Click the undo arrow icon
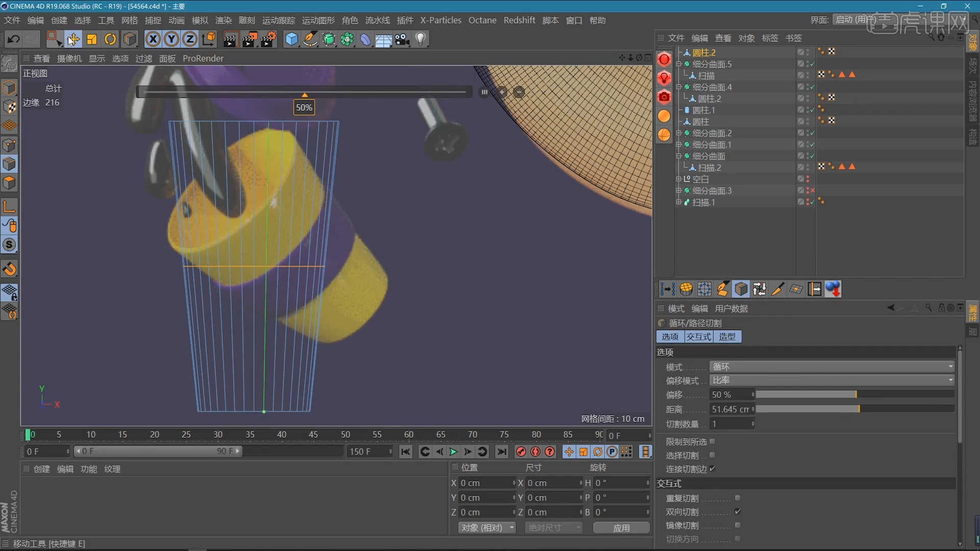Viewport: 980px width, 551px height. pyautogui.click(x=14, y=39)
